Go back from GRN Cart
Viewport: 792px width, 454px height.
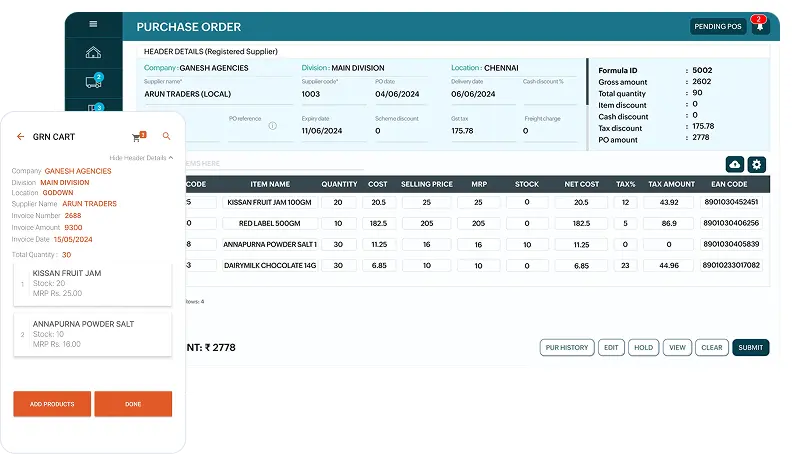tap(20, 136)
